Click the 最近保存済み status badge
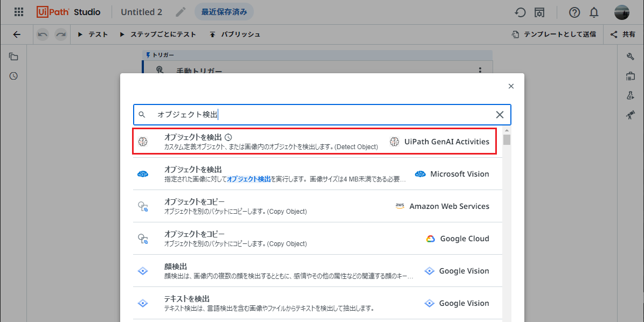The image size is (644, 322). click(224, 12)
